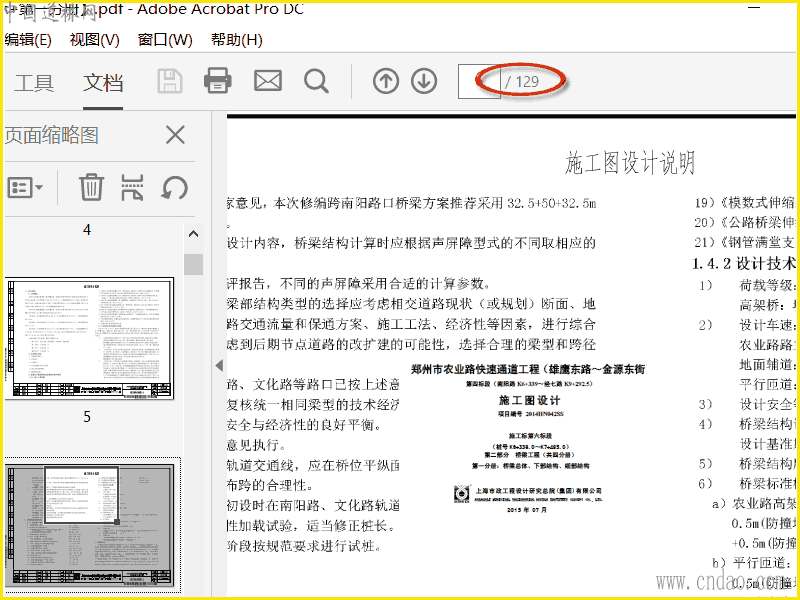Click the print icon
This screenshot has height=600, width=800.
[218, 81]
